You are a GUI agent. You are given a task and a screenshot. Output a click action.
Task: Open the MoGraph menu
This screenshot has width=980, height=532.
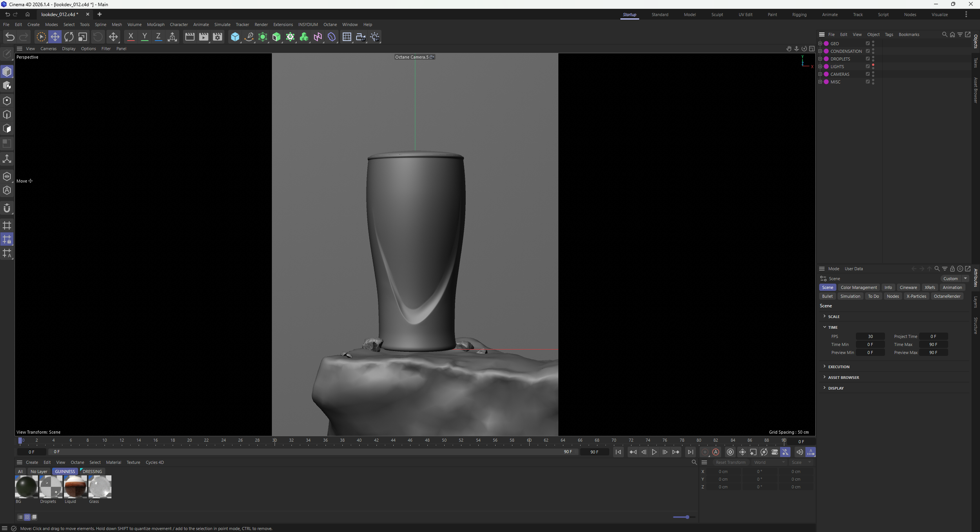[156, 24]
